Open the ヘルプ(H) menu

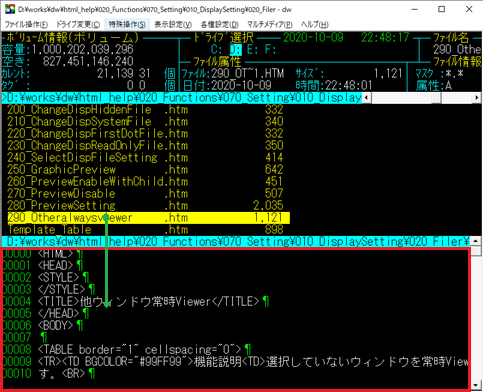pos(314,24)
